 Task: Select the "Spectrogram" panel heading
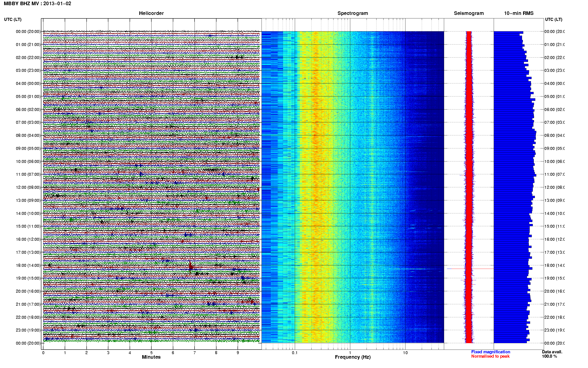(x=353, y=13)
